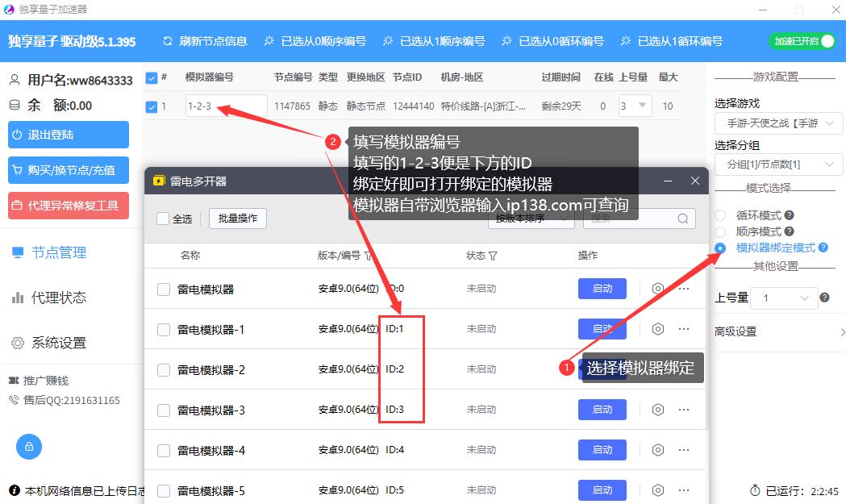Click the blue lock icon at bottom left
Viewport: 846px width, 504px height.
(29, 447)
